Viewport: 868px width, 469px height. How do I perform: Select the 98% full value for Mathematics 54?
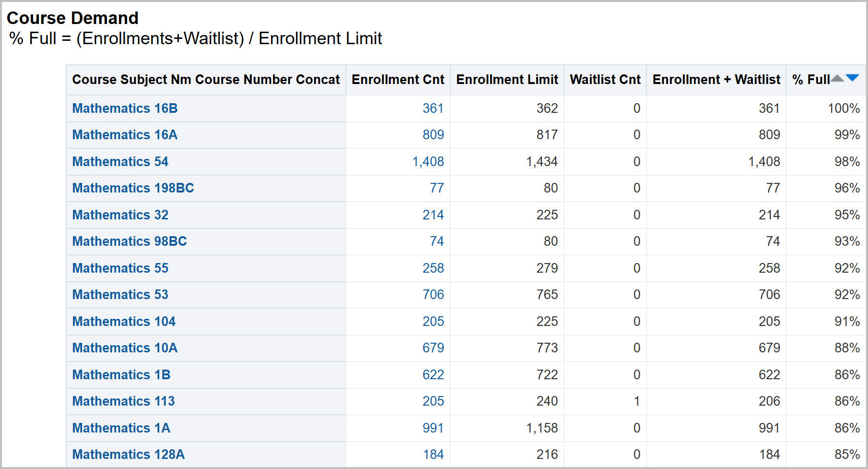click(x=847, y=161)
